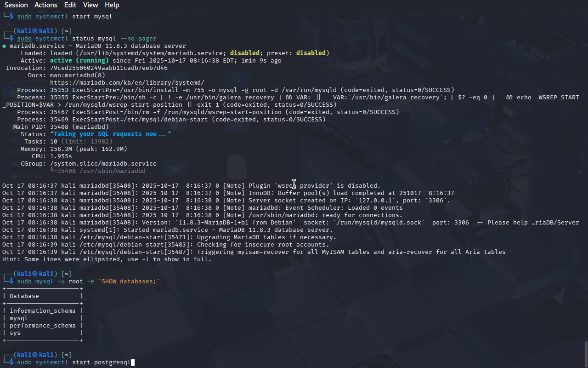Click the performance_schema database row

tap(42, 326)
